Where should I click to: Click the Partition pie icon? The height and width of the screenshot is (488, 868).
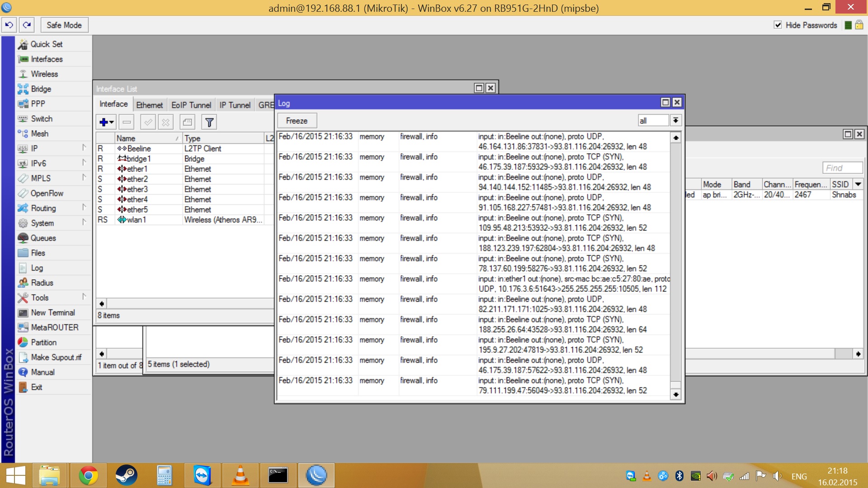tap(23, 343)
